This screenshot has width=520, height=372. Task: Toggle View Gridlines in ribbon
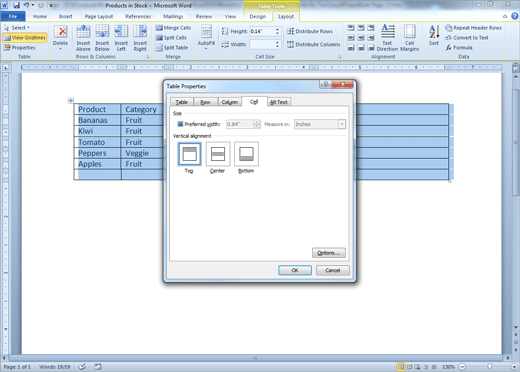point(25,38)
